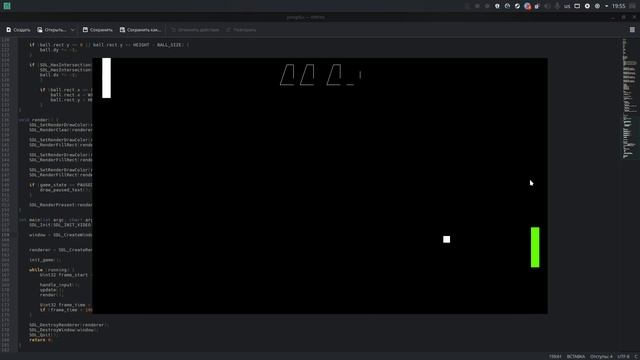The height and width of the screenshot is (360, 640).
Task: Click the 19:55 clock
Action: [618, 6]
